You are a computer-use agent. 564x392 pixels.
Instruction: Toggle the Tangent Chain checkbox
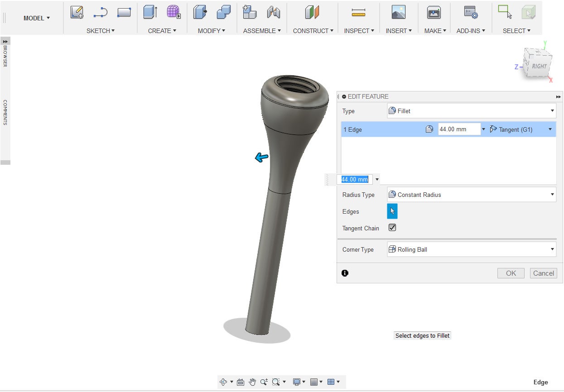pos(392,228)
